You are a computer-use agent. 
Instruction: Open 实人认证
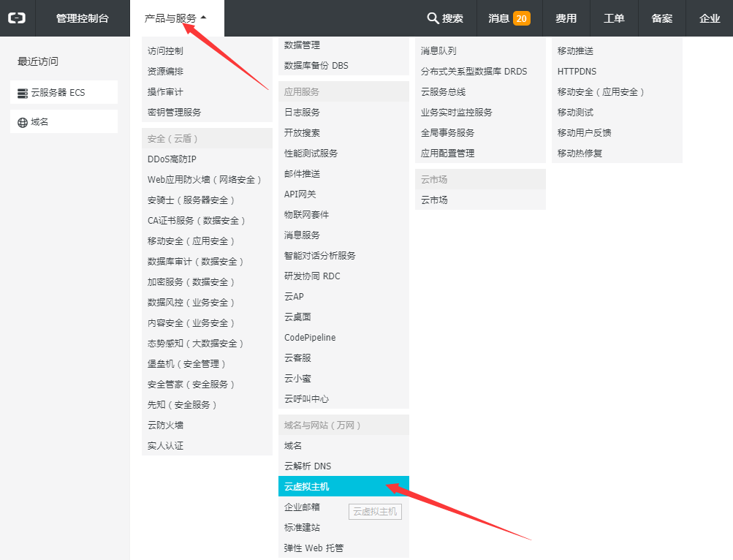click(165, 446)
